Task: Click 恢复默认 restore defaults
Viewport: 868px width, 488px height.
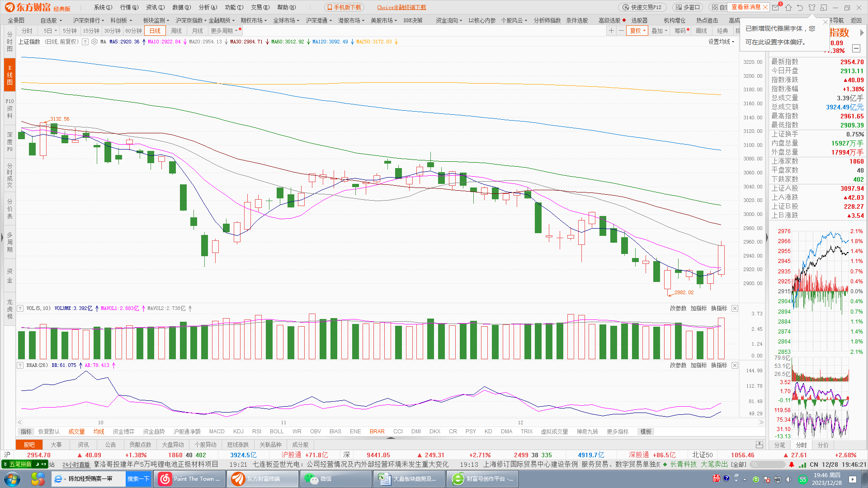Action: point(49,432)
